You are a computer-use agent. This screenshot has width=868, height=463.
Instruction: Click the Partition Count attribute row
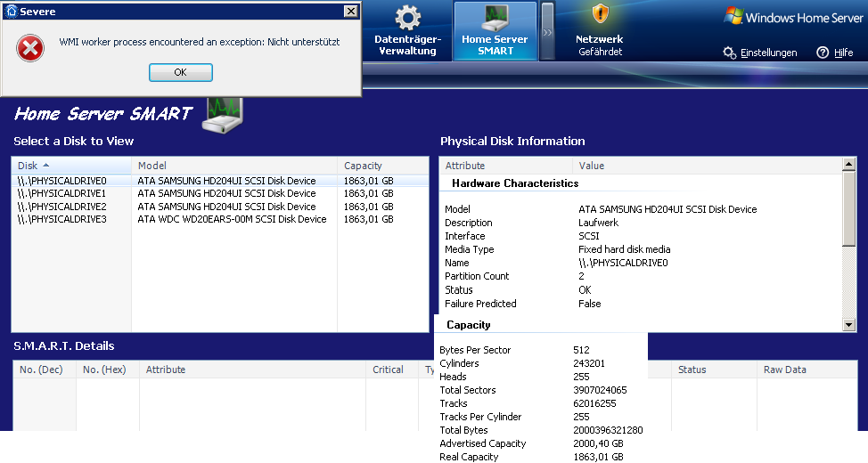[x=641, y=276]
